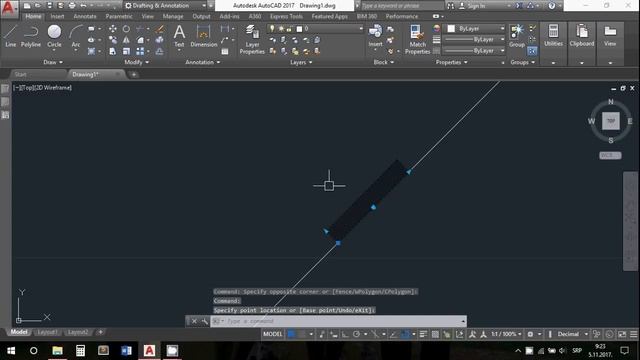Click the Dimension tool
The height and width of the screenshot is (360, 640).
point(203,36)
